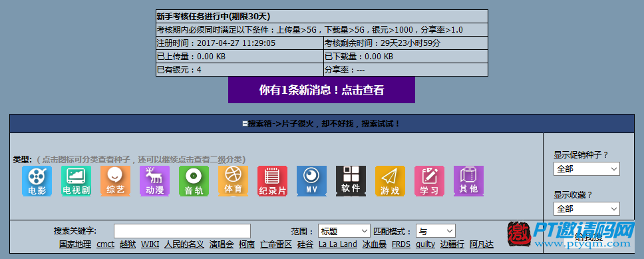Search the 边疆行 keyword link
Viewport: 644px width, 259px height.
(452, 244)
